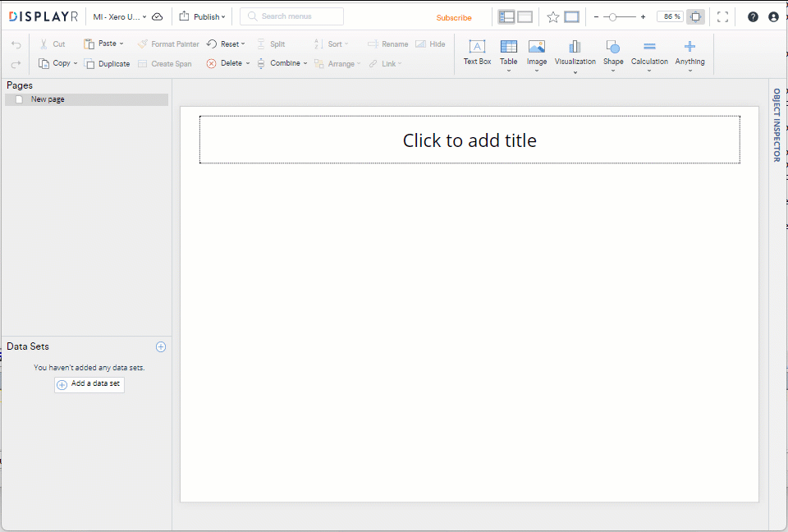Viewport: 788px width, 532px height.
Task: Open the Copy dropdown
Action: click(58, 63)
